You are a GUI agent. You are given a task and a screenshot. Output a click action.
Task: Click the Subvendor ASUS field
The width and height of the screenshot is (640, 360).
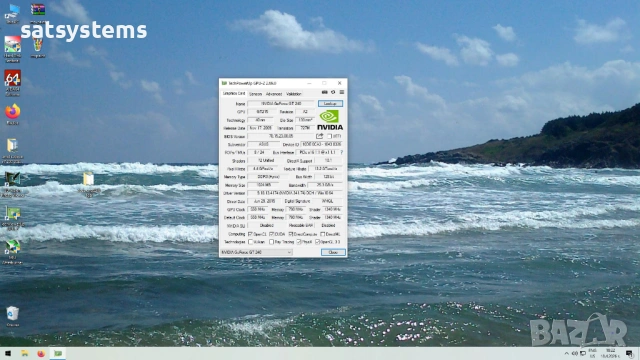pyautogui.click(x=264, y=144)
